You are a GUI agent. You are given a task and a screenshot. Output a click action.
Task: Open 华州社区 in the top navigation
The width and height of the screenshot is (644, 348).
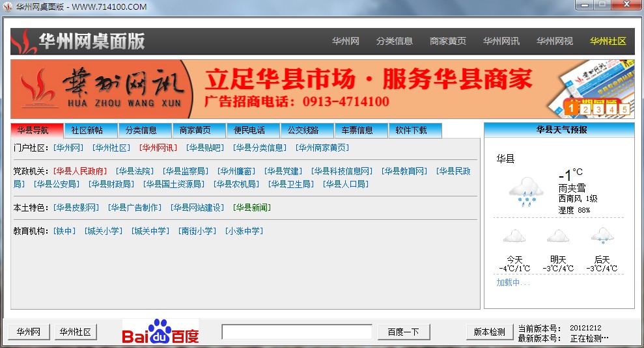point(608,41)
